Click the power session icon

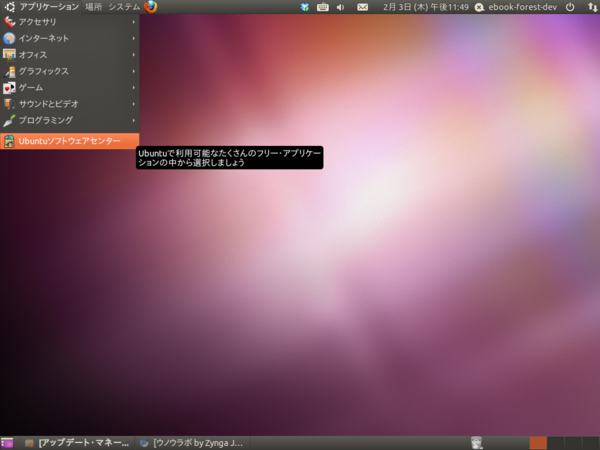click(x=570, y=7)
